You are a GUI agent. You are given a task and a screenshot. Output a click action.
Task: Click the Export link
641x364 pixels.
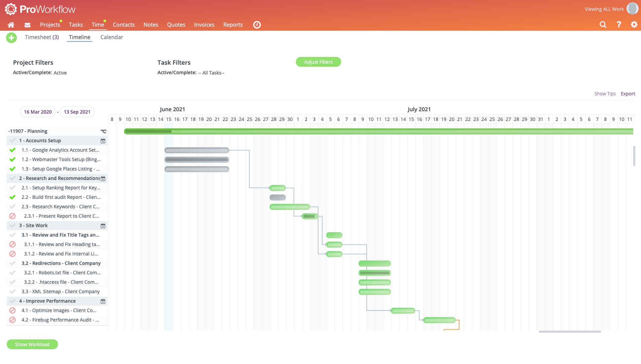coord(628,94)
